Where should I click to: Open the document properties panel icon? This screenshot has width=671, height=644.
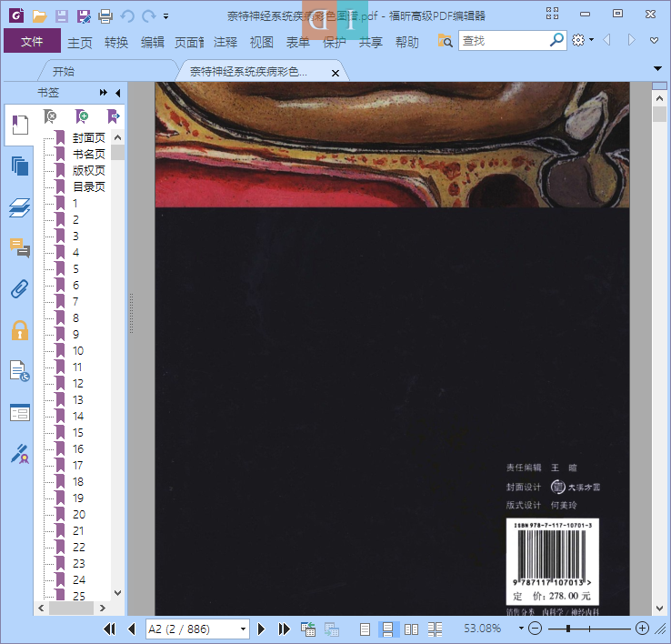(20, 371)
